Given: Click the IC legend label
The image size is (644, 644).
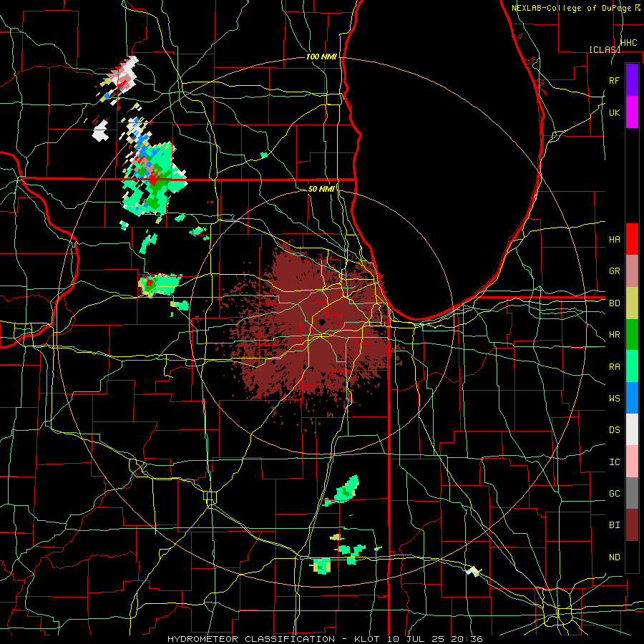Looking at the screenshot, I should (614, 462).
